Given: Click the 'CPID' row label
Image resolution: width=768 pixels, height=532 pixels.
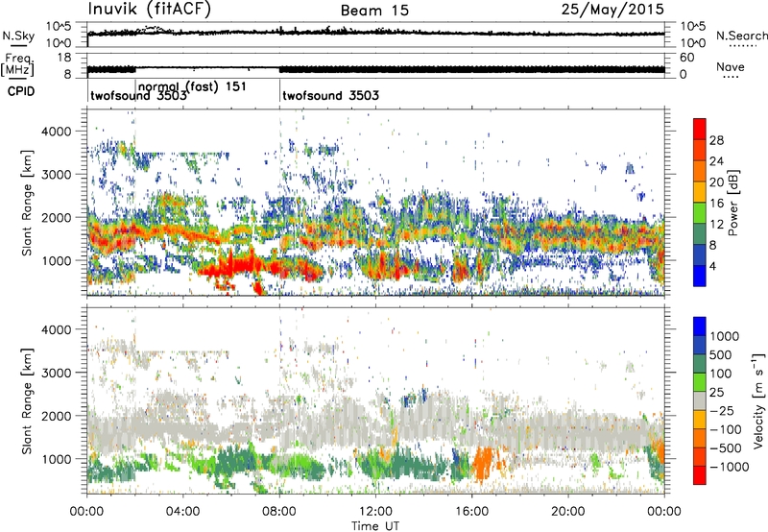Looking at the screenshot, I should tap(21, 91).
